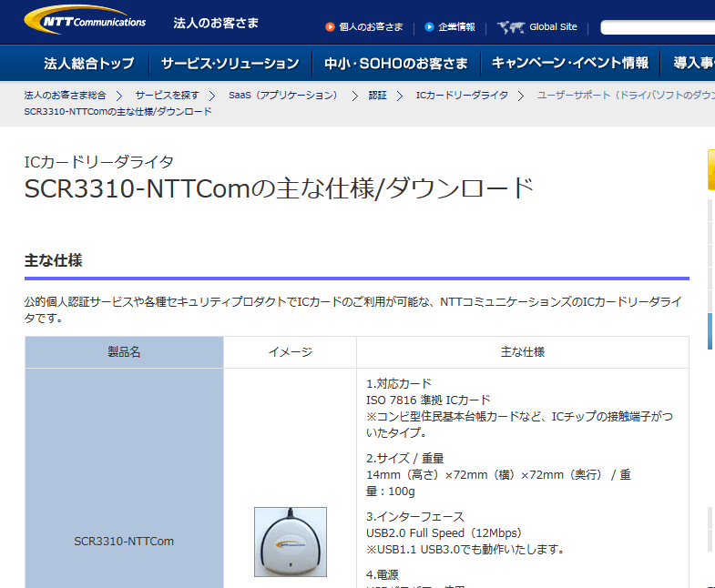The width and height of the screenshot is (715, 588).
Task: Click the text ※USB1.1 USB3.0でも動作いたします。
Action: (465, 550)
